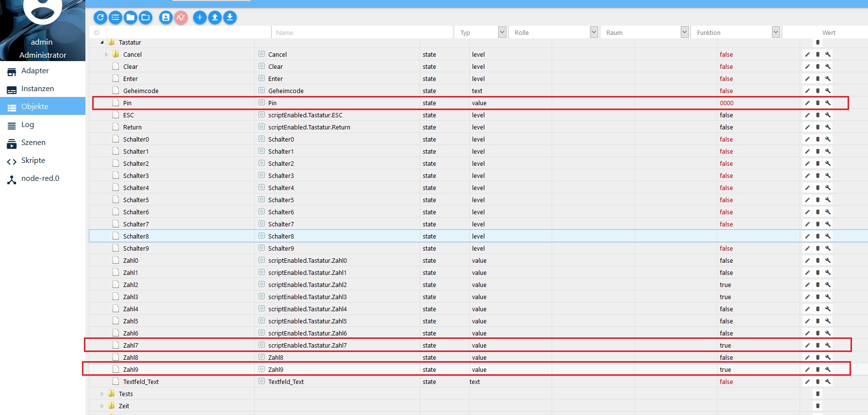
Task: Toggle expert mode badge icon
Action: click(166, 17)
